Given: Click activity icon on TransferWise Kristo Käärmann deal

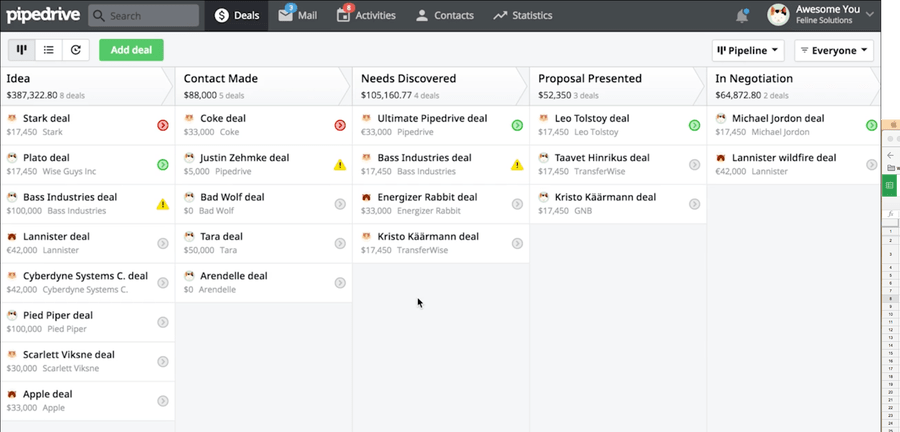Looking at the screenshot, I should coord(517,243).
